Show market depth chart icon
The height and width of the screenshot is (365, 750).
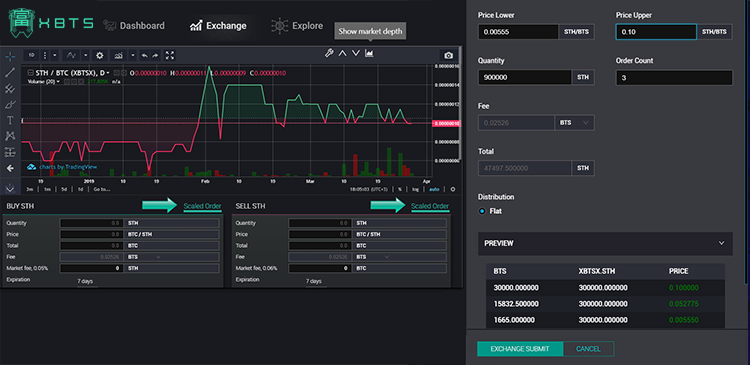click(369, 53)
